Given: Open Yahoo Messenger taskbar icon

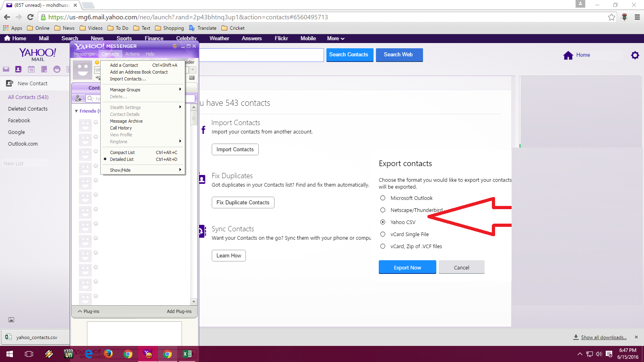Looking at the screenshot, I should click(148, 354).
